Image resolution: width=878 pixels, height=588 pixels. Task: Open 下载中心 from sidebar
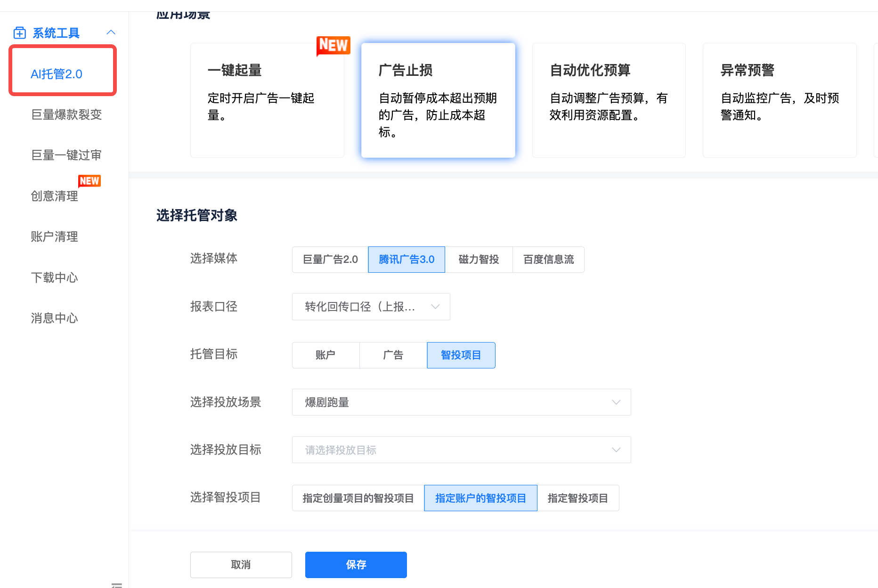point(55,278)
